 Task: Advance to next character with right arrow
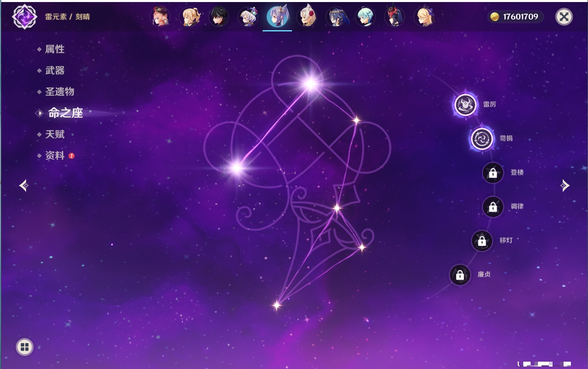(x=565, y=186)
